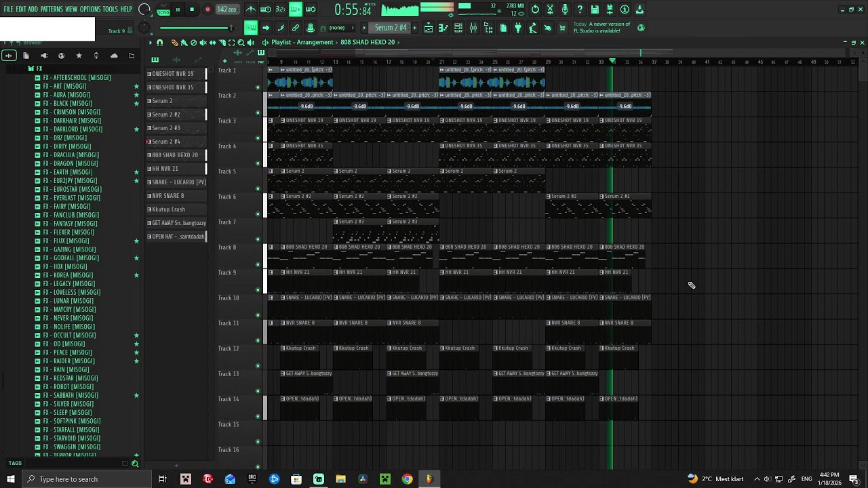Image resolution: width=868 pixels, height=488 pixels.
Task: Open the browser favorites star tab
Action: 79,56
